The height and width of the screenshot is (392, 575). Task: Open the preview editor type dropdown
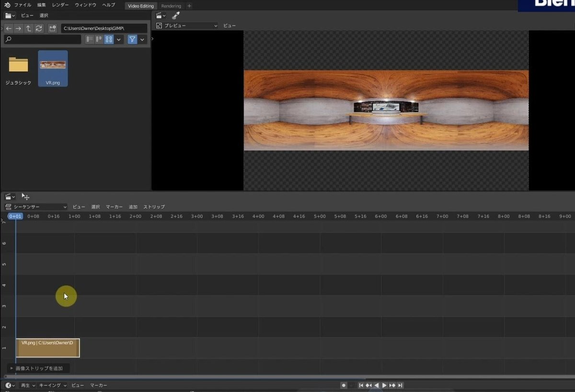(161, 16)
